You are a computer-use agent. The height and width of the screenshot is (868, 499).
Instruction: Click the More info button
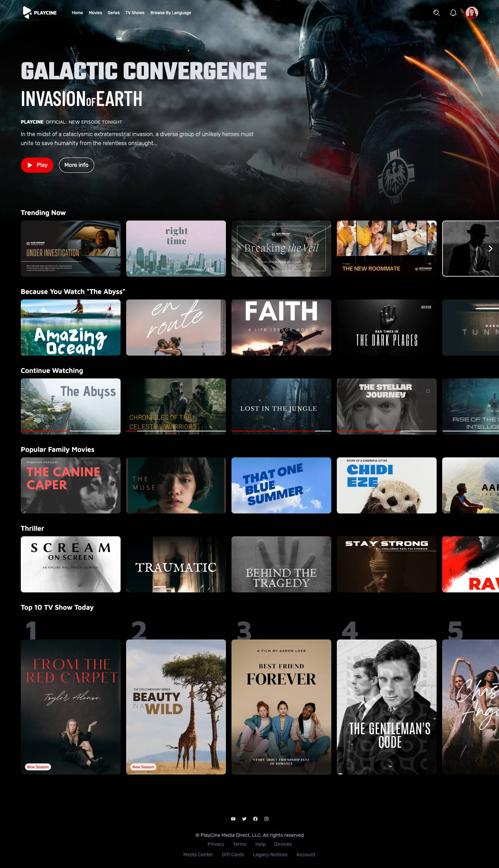click(76, 165)
